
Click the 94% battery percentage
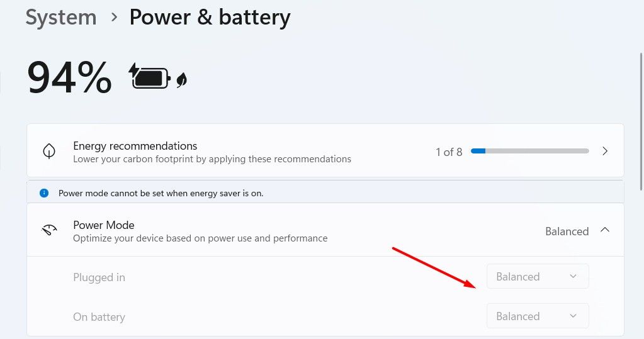click(x=69, y=78)
